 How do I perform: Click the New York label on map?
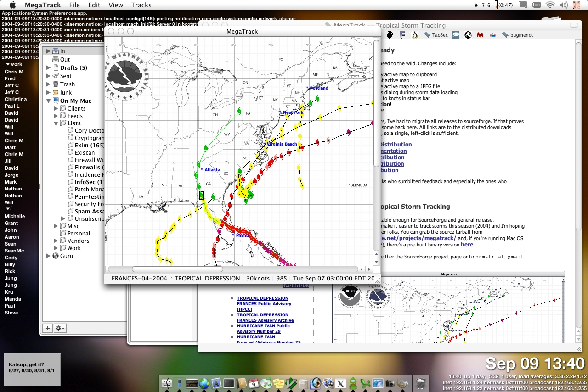tap(292, 112)
